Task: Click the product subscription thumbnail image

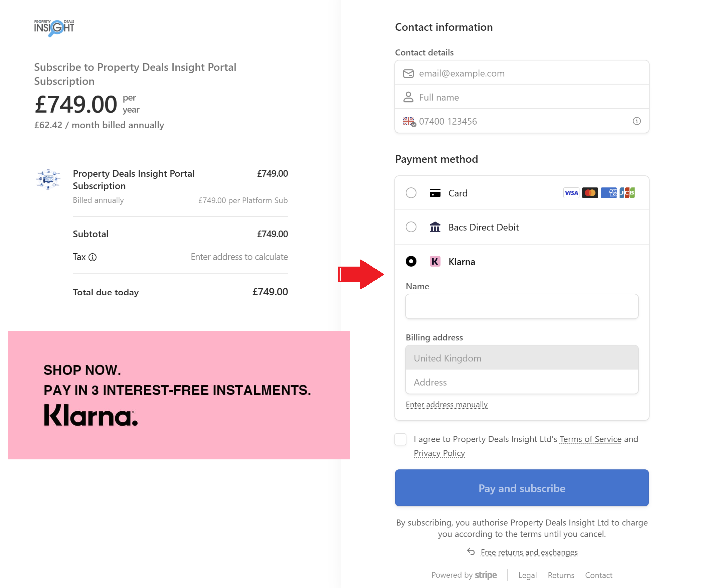Action: tap(48, 179)
